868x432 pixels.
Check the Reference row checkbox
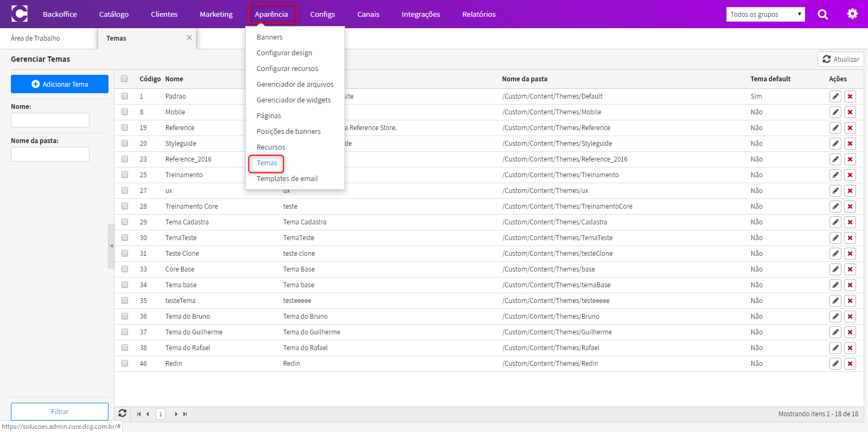coord(125,127)
